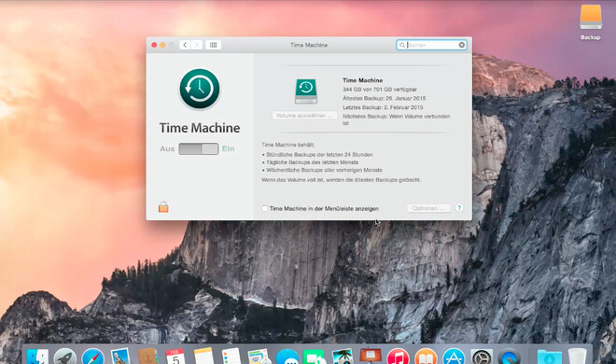Show all preferences via grid button
Viewport: 616px width, 364px height.
213,45
